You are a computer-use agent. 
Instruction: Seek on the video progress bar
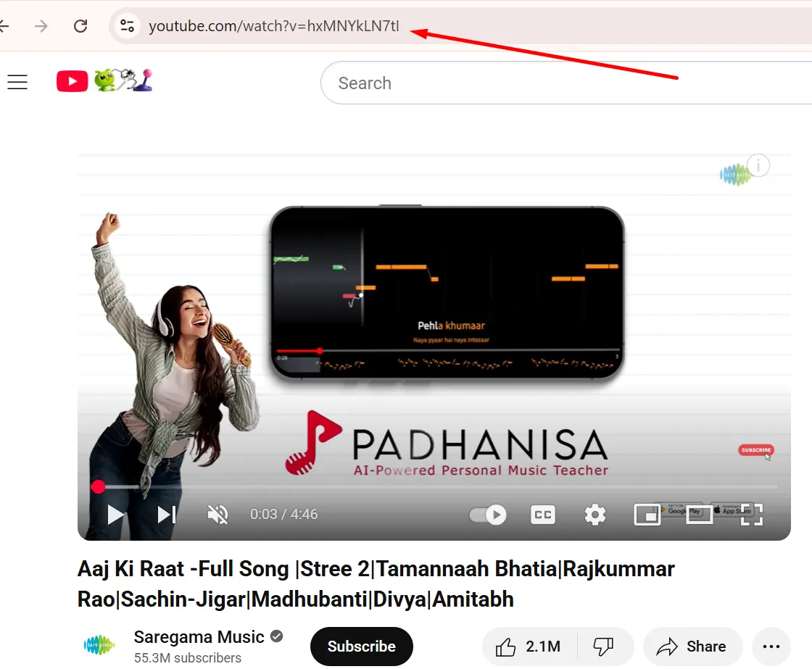(x=434, y=487)
